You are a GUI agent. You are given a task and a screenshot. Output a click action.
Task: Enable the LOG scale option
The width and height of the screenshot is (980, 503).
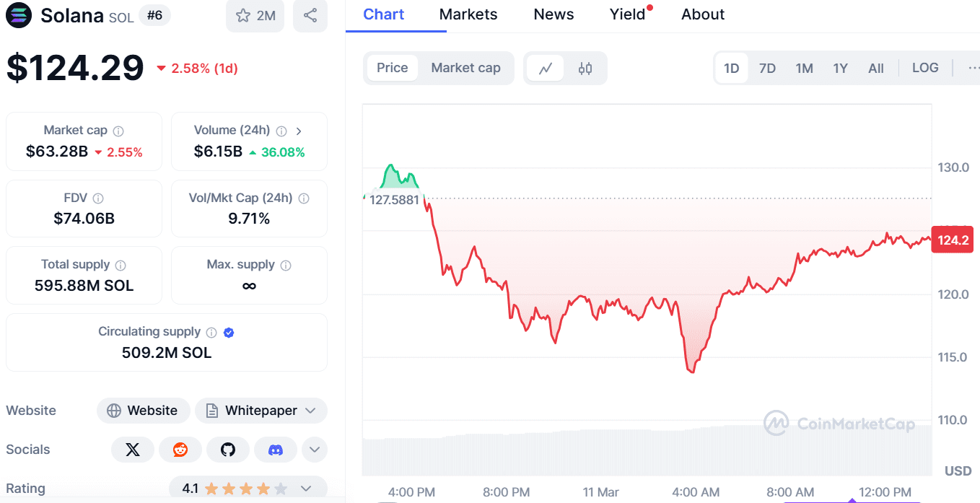coord(924,67)
